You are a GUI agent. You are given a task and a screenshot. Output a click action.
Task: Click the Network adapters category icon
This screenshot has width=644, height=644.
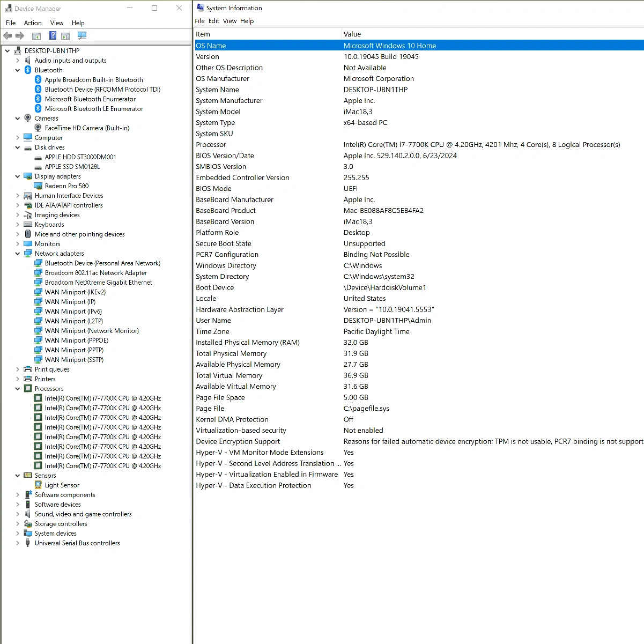point(28,254)
